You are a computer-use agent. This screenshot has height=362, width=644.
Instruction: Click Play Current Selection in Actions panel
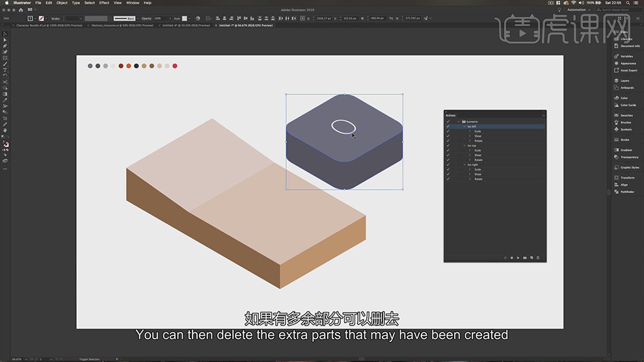pyautogui.click(x=518, y=258)
